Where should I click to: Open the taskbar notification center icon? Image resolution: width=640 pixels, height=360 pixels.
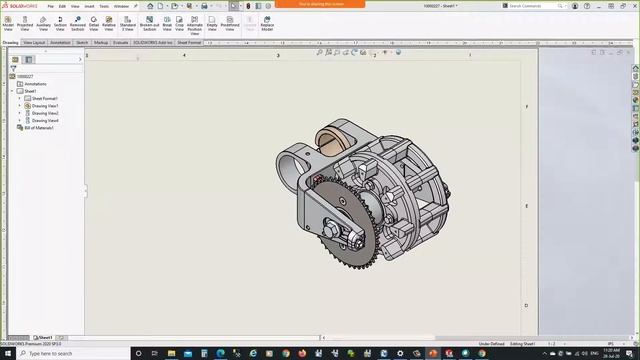coord(630,353)
